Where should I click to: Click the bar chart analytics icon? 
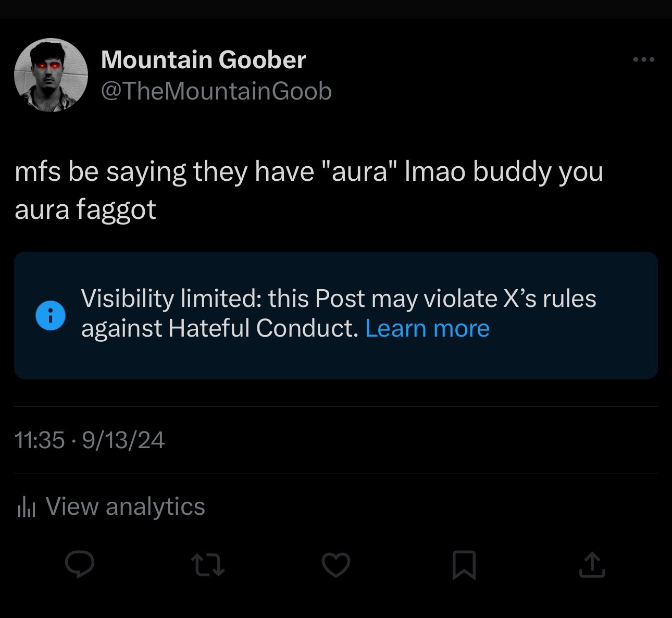pyautogui.click(x=26, y=507)
